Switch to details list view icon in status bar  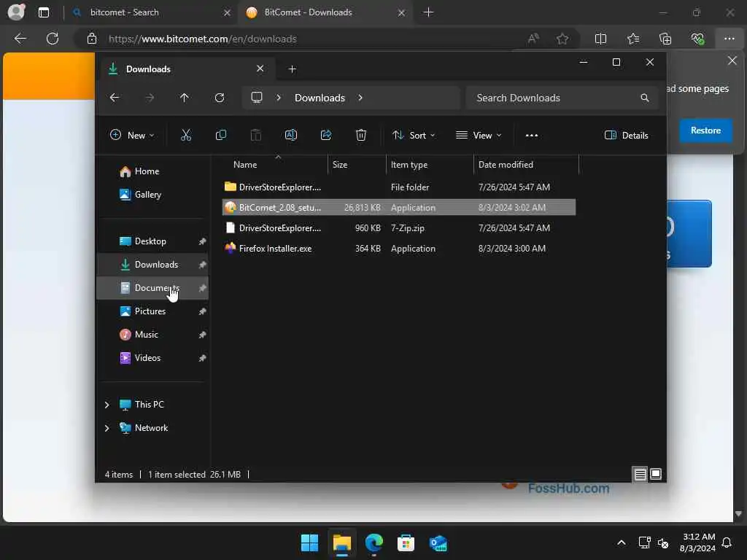(640, 474)
